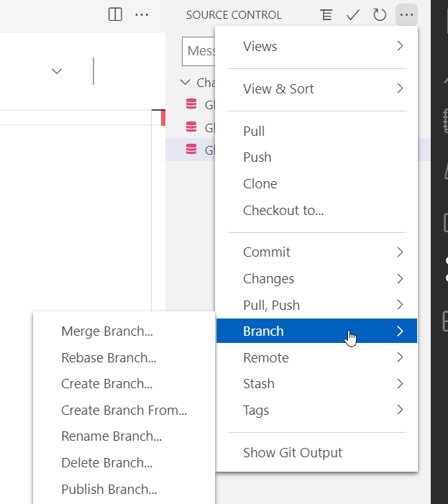Select Delete Branch... entry

tap(107, 463)
